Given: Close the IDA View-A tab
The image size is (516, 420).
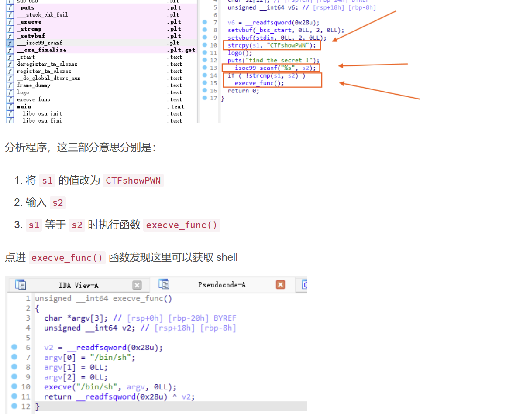Looking at the screenshot, I should (x=137, y=285).
